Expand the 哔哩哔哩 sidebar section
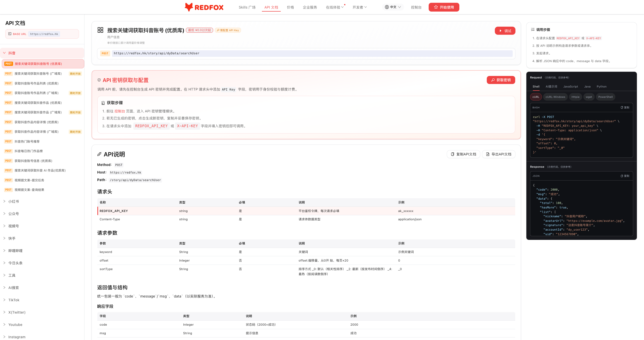Screen dimensions: 644x340 (x=42, y=251)
